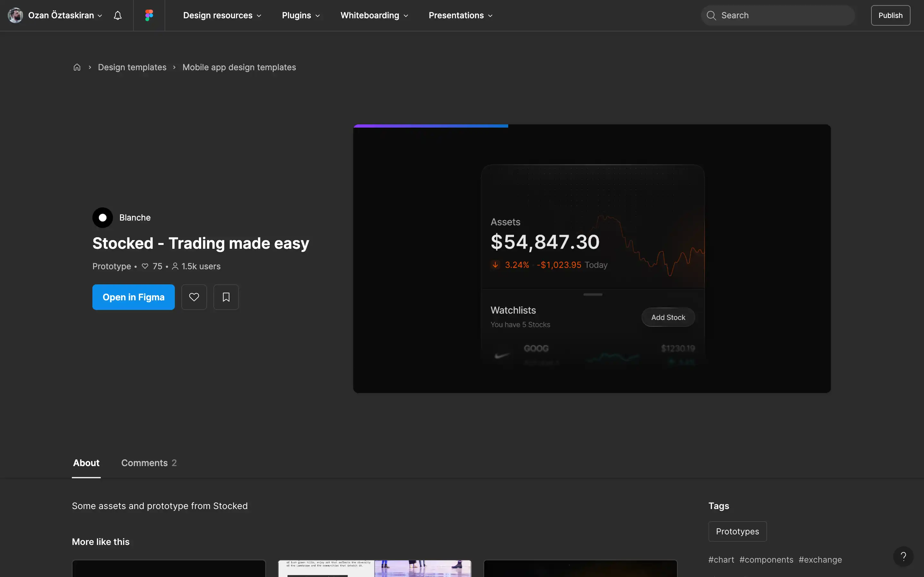Click the Search input field
This screenshot has height=577, width=924.
[x=778, y=15]
